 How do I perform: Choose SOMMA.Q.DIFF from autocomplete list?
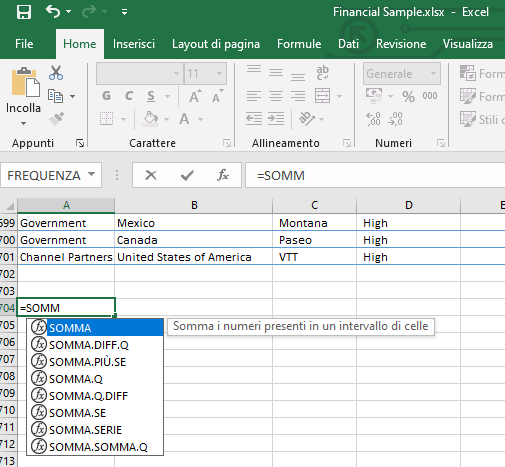pos(95,396)
